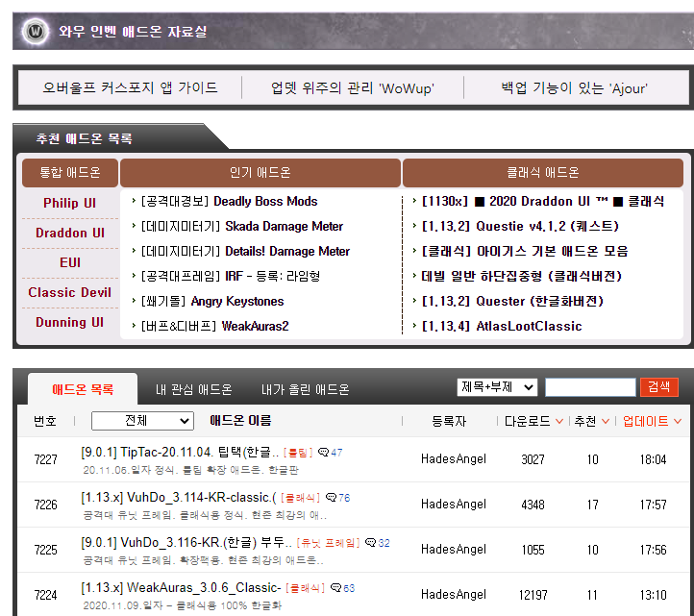Open 데빌 일반 하단집중형 link
This screenshot has width=694, height=616.
522,276
